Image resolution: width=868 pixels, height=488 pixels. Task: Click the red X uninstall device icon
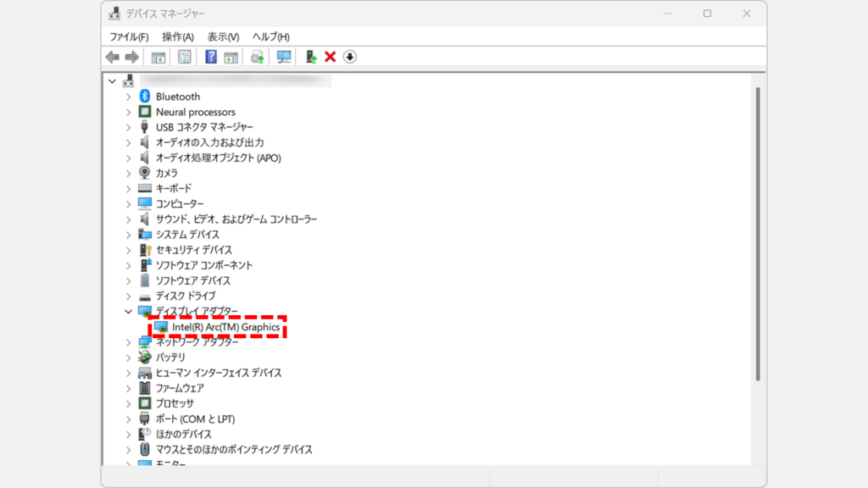coord(331,57)
